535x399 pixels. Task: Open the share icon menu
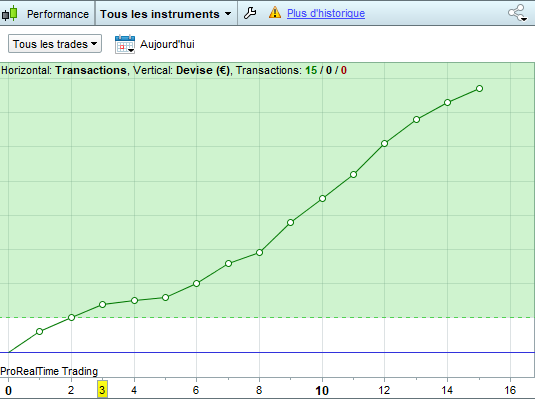[518, 13]
